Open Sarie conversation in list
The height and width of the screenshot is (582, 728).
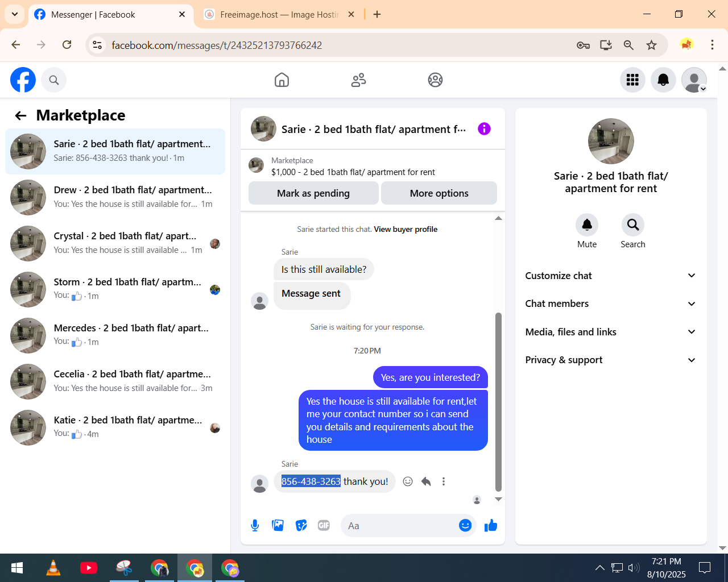[x=115, y=151]
